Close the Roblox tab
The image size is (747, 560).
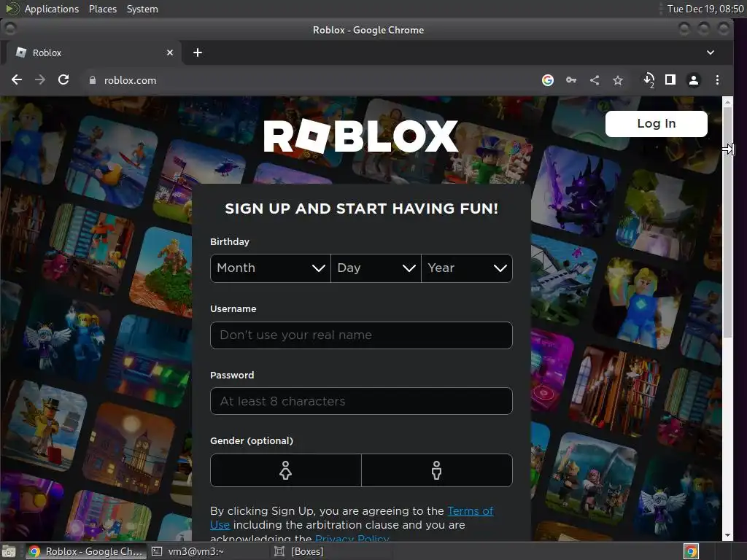pos(169,52)
